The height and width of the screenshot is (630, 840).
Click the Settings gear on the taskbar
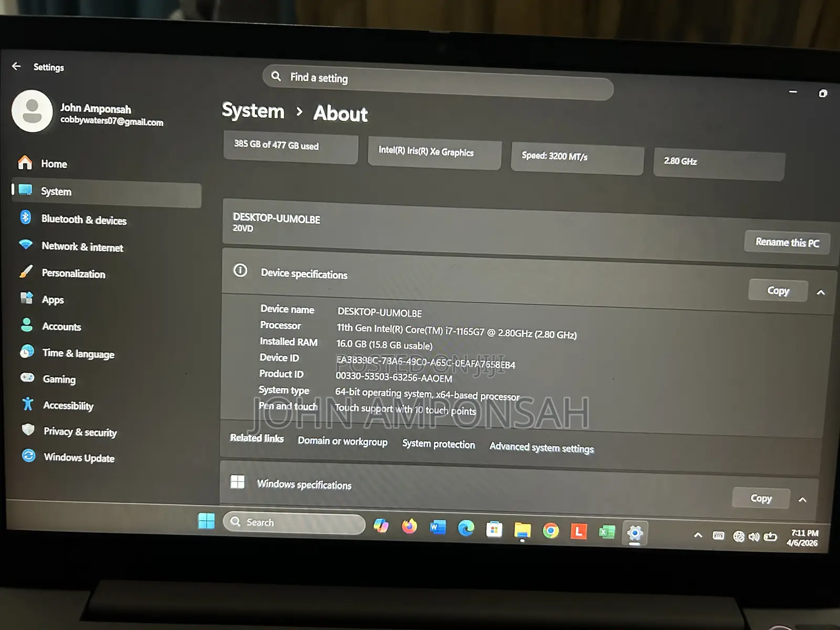[x=635, y=533]
